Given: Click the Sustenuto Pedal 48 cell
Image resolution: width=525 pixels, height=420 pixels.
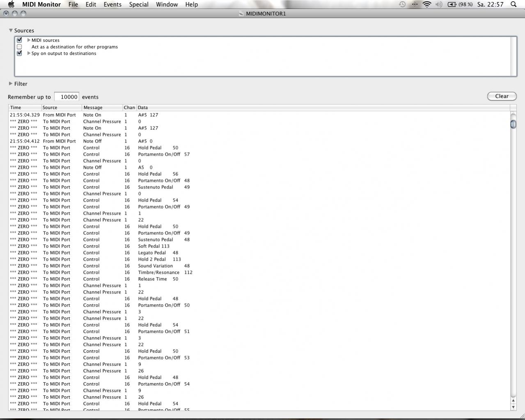Looking at the screenshot, I should click(164, 240).
